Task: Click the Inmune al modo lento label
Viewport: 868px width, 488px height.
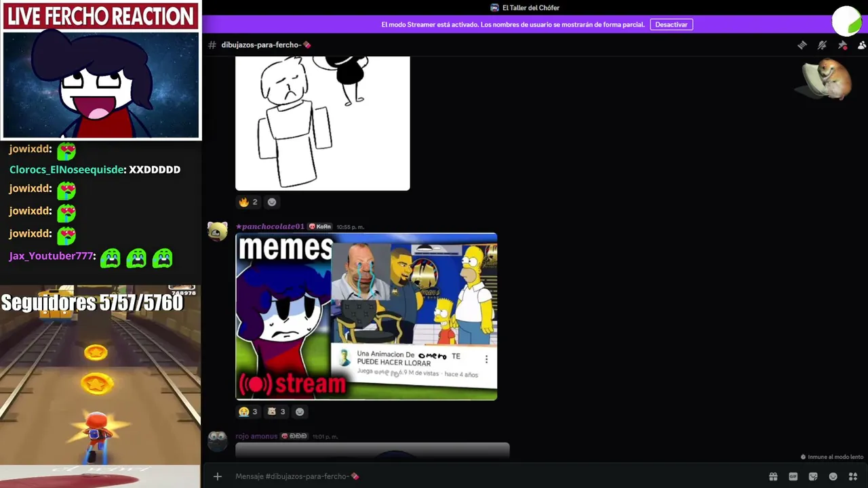Action: (835, 457)
